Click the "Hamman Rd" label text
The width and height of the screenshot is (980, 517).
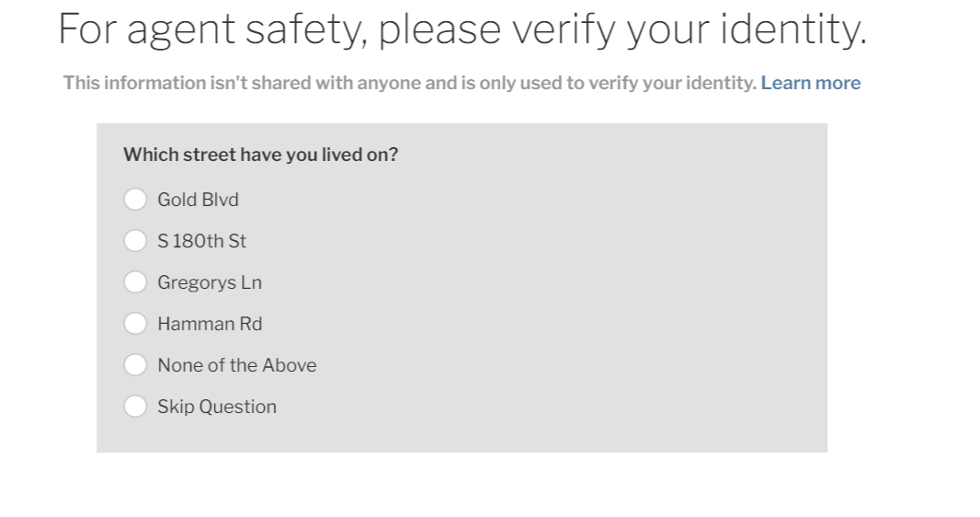click(210, 324)
